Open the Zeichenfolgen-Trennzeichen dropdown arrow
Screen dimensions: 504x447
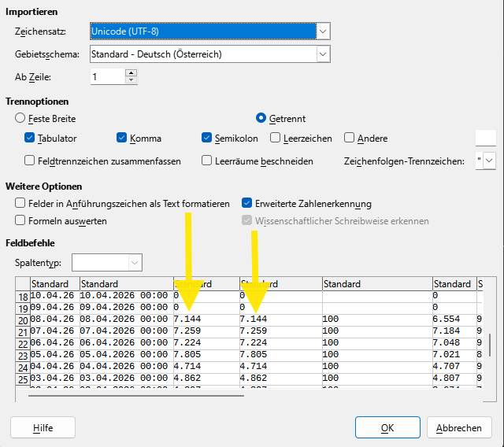click(490, 161)
